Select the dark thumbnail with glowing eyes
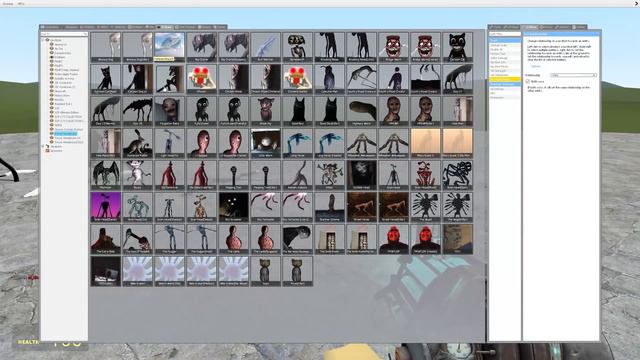640x360 pixels. [233, 207]
